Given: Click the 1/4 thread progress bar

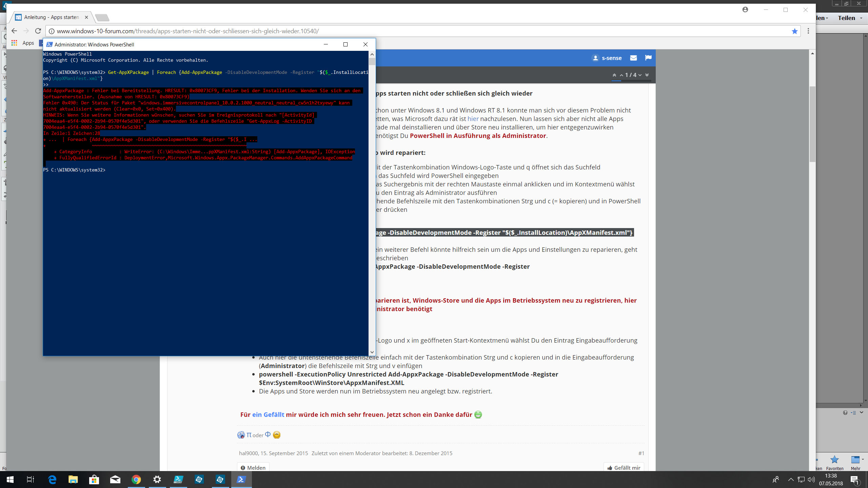Looking at the screenshot, I should tap(631, 81).
